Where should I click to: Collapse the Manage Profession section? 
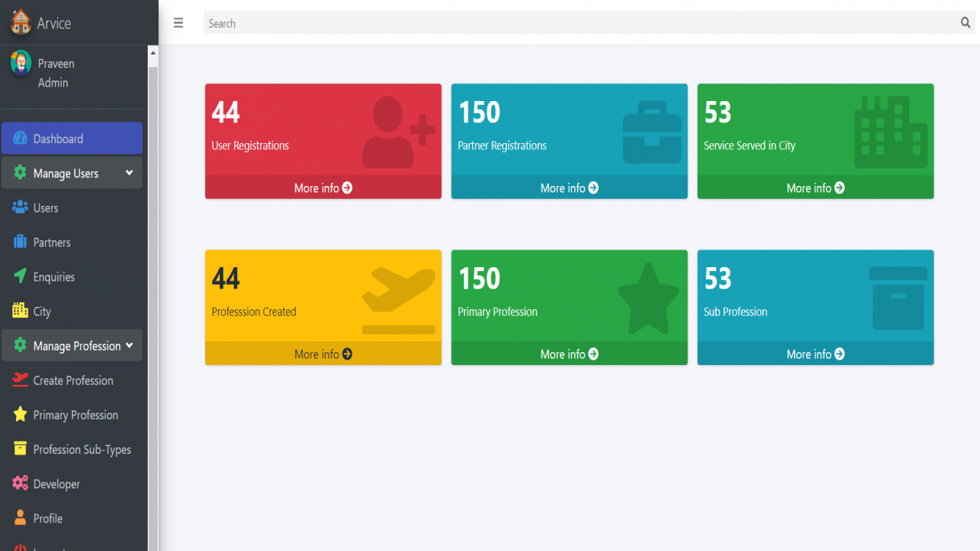click(x=72, y=345)
